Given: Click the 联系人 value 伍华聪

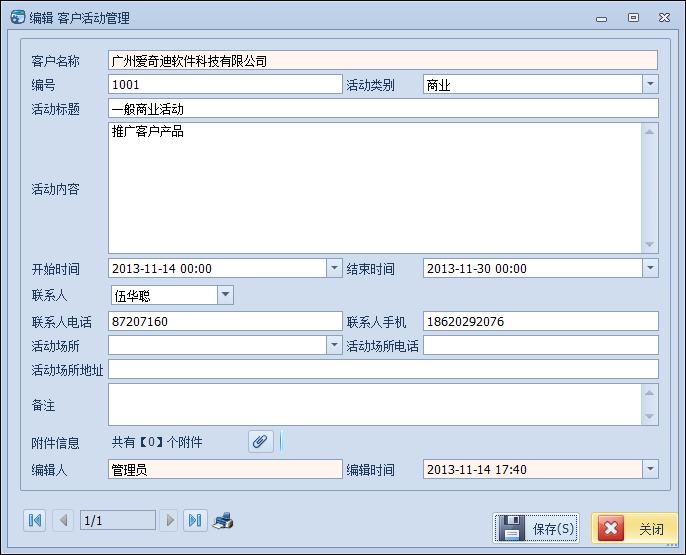Looking at the screenshot, I should point(133,296).
